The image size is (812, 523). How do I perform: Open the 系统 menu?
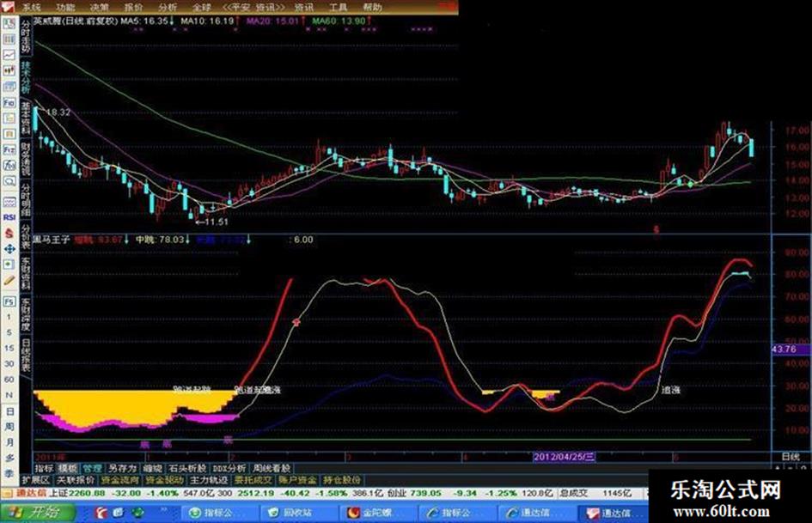pos(32,6)
